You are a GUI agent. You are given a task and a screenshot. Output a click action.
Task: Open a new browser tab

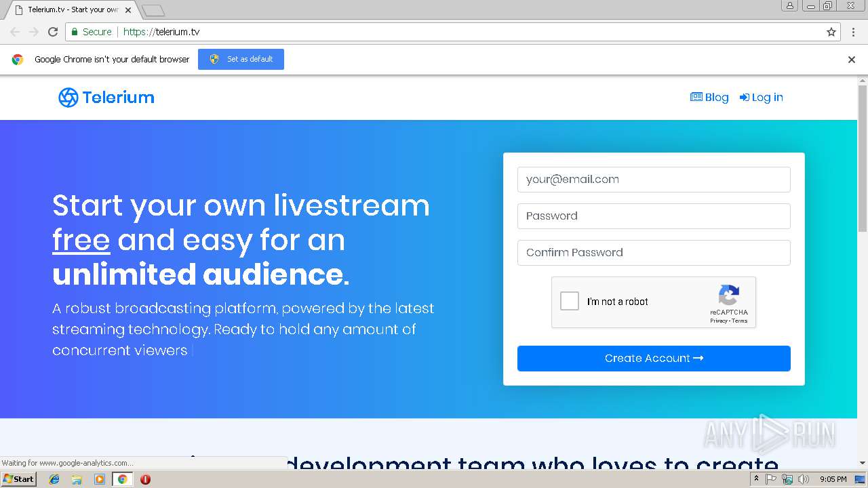153,10
